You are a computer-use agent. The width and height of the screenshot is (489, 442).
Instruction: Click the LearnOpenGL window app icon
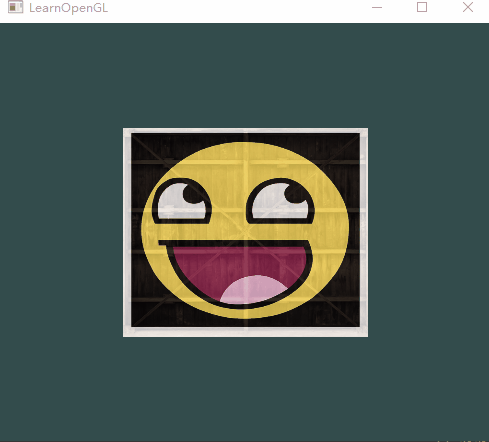(x=15, y=7)
